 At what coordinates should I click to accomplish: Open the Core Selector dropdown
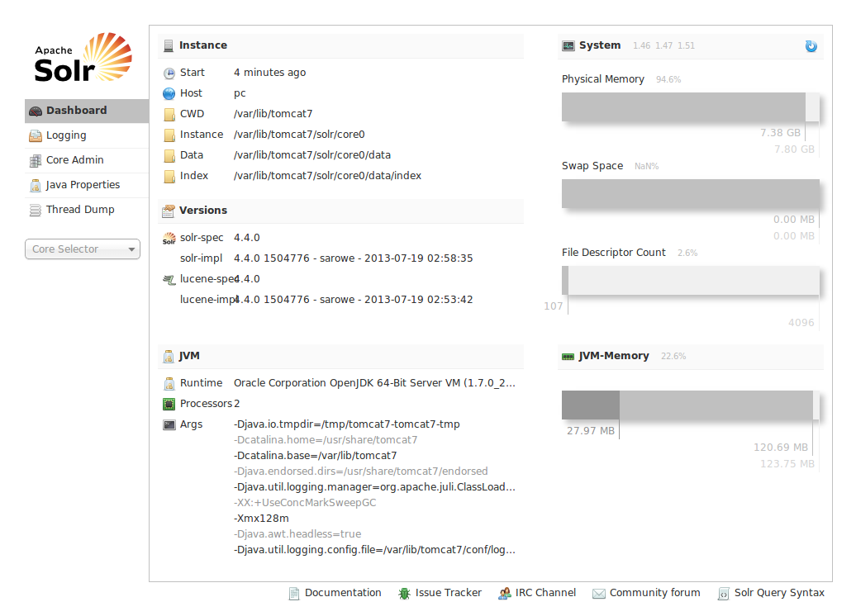pos(83,249)
